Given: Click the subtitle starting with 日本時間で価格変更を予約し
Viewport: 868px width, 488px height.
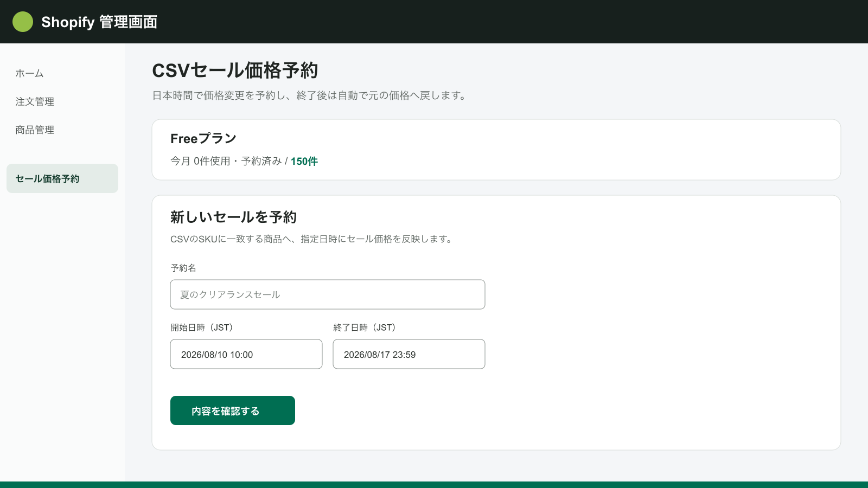Looking at the screenshot, I should pyautogui.click(x=310, y=95).
